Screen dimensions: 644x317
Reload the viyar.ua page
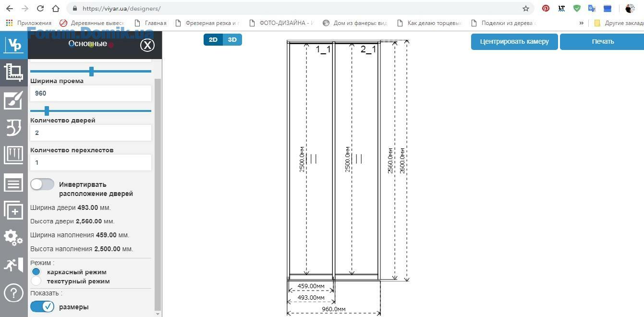40,9
